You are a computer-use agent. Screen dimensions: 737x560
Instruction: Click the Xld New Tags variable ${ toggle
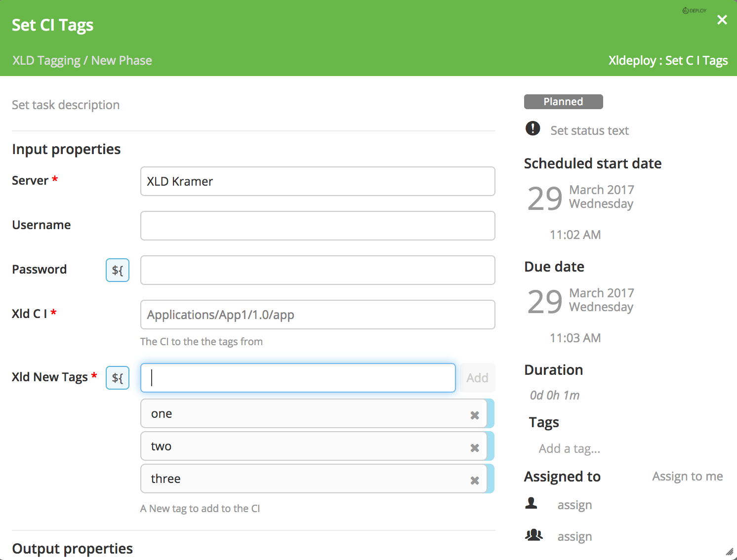pyautogui.click(x=118, y=378)
